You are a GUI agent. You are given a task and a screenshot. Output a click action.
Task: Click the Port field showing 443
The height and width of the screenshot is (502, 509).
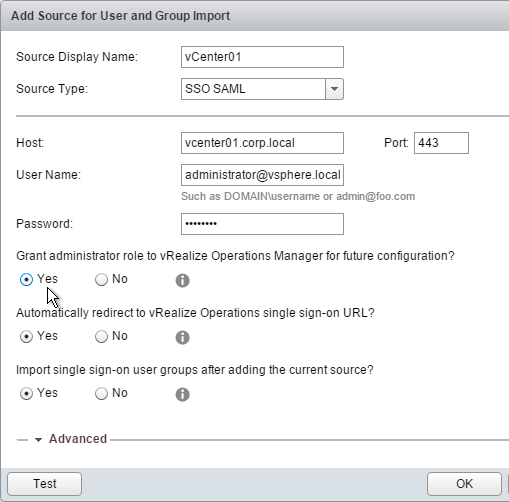pos(441,143)
